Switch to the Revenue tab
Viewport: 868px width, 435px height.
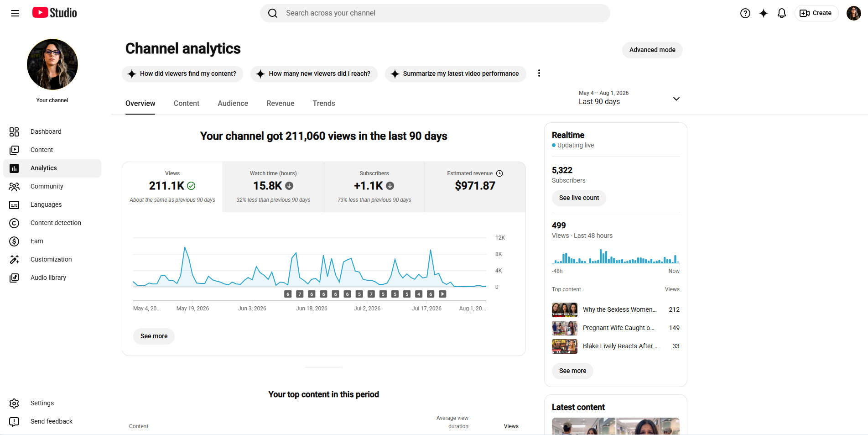point(281,104)
